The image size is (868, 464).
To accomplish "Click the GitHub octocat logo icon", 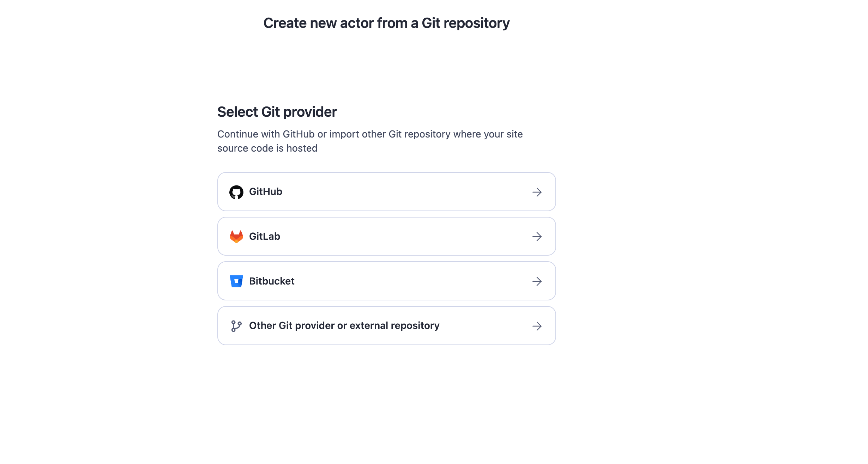I will click(x=237, y=192).
